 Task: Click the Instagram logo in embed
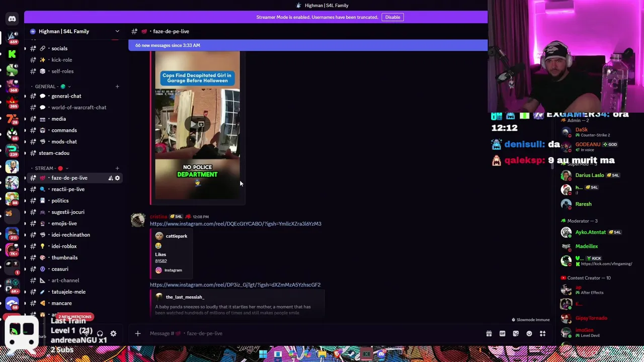158,270
